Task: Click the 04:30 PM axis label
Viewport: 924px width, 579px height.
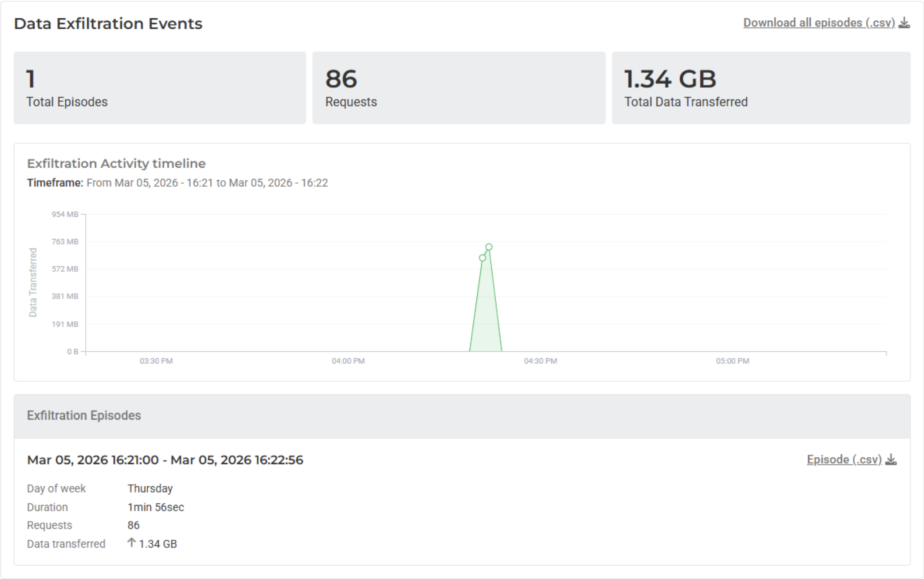Action: coord(540,361)
